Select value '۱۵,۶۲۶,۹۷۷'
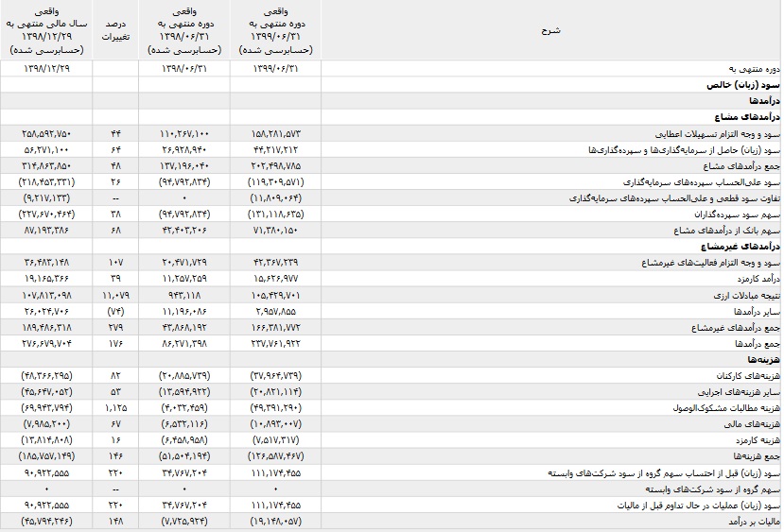The image size is (784, 532). (275, 278)
